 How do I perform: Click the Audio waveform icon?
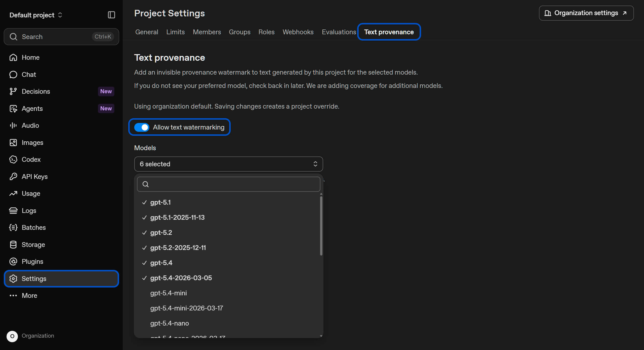point(13,125)
